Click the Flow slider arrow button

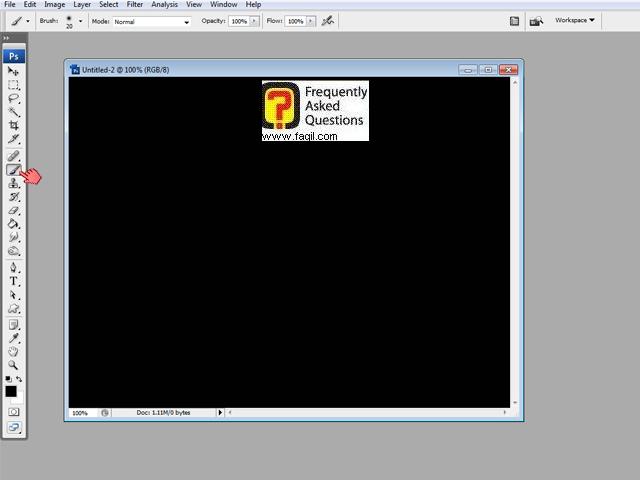(311, 21)
